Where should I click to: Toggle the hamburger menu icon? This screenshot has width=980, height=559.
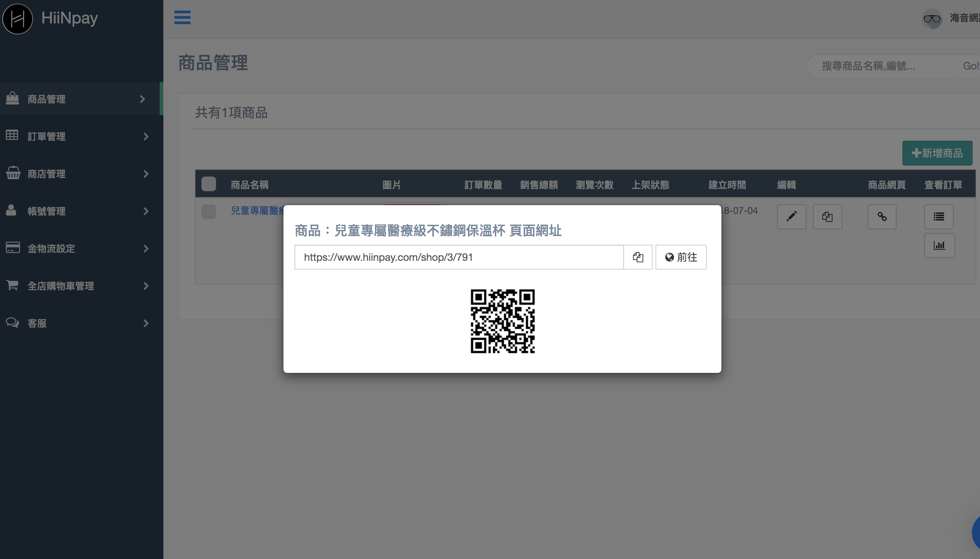point(182,17)
